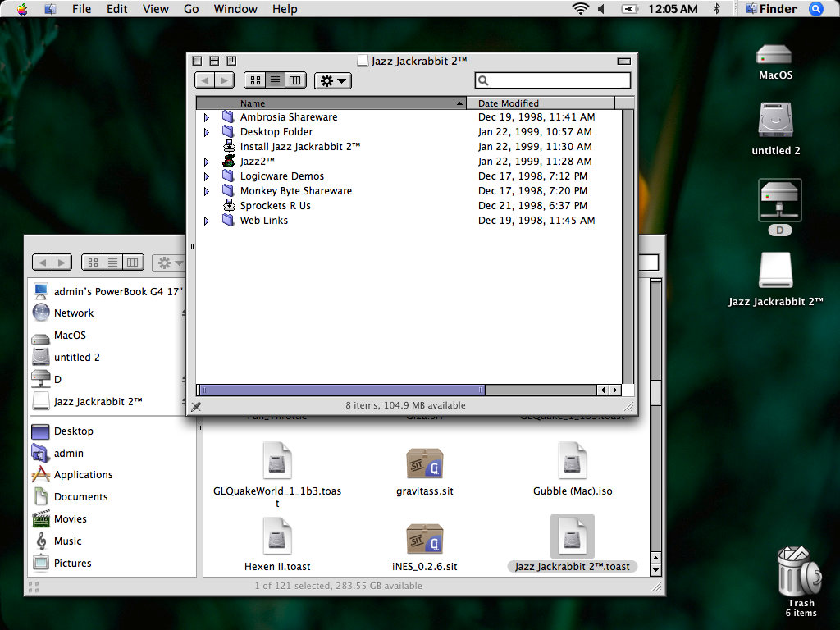This screenshot has width=840, height=630.
Task: Open the Bluetooth status menu
Action: 716,8
